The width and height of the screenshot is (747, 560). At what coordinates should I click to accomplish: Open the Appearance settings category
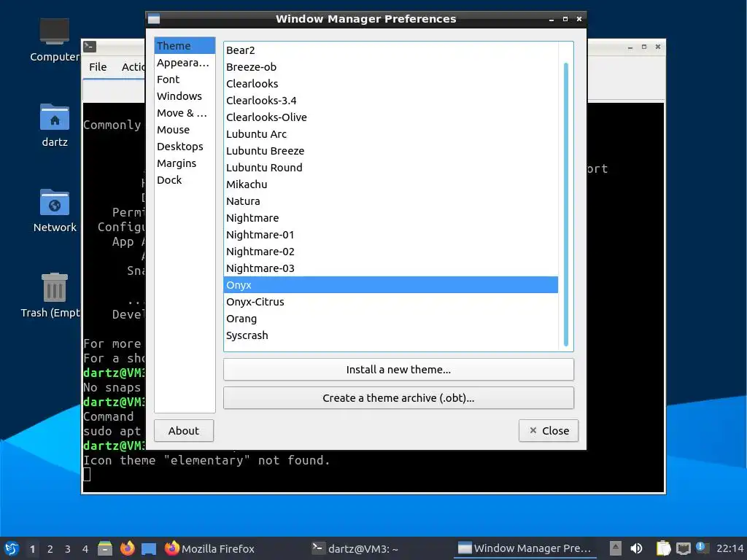coord(185,63)
